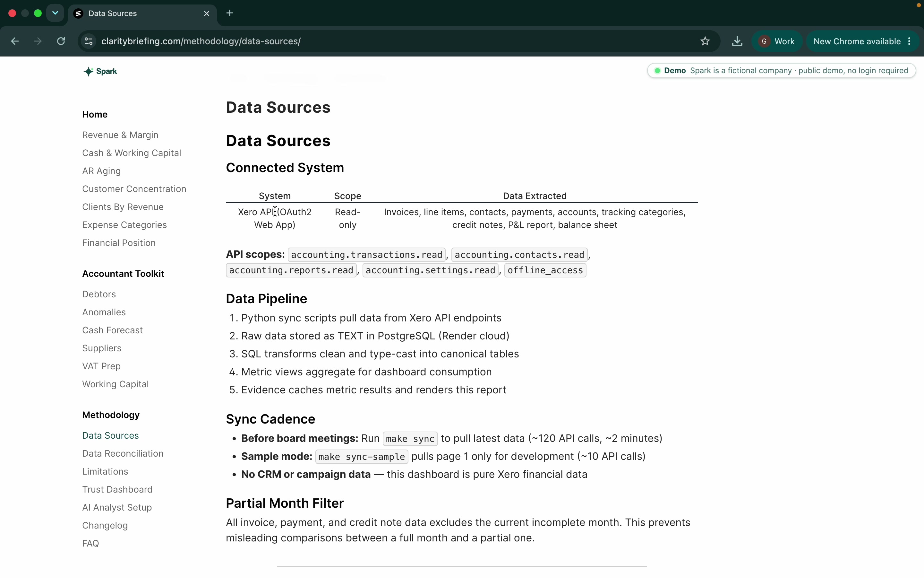Click accounting.reports.read code tag
This screenshot has height=578, width=924.
tap(291, 270)
